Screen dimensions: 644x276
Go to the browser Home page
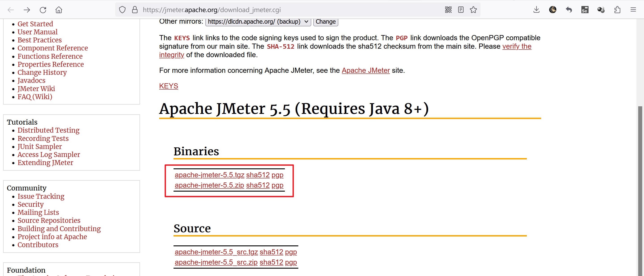click(x=59, y=10)
